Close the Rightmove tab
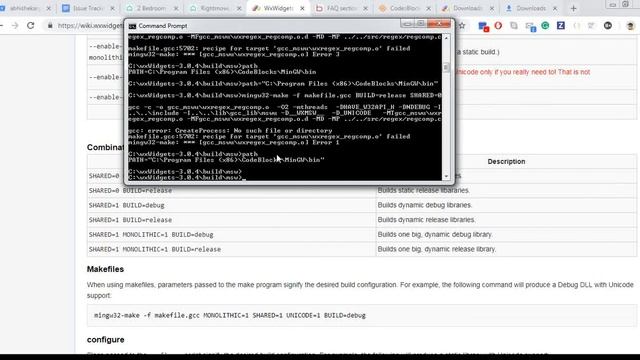 click(239, 8)
